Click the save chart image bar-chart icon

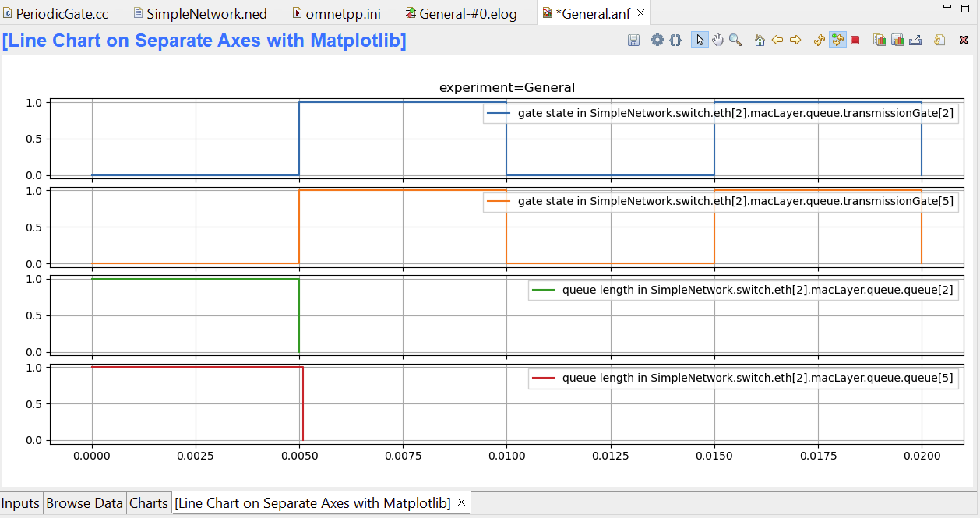point(897,41)
